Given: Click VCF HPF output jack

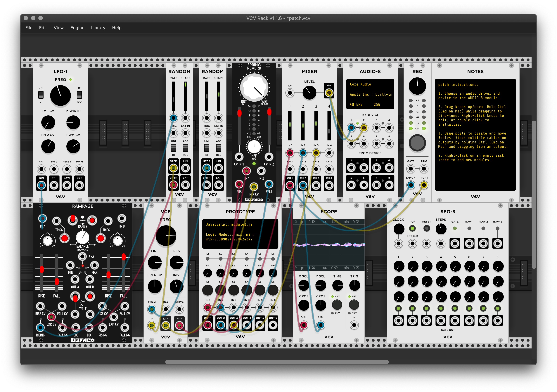Looking at the screenshot, I should tap(179, 325).
